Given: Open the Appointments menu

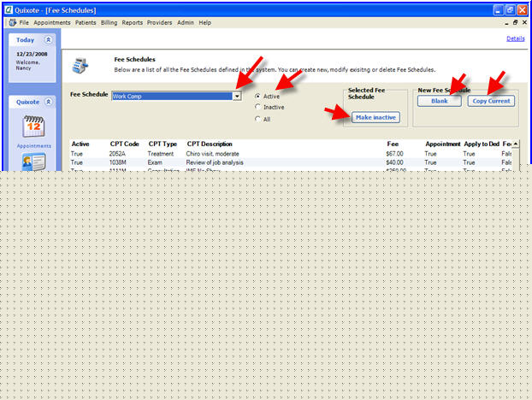Looking at the screenshot, I should click(52, 23).
